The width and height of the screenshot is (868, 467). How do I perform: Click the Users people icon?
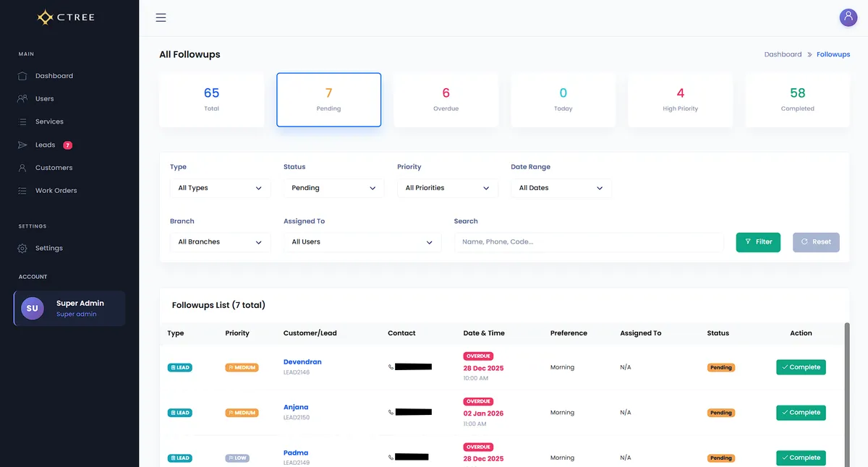pyautogui.click(x=22, y=98)
